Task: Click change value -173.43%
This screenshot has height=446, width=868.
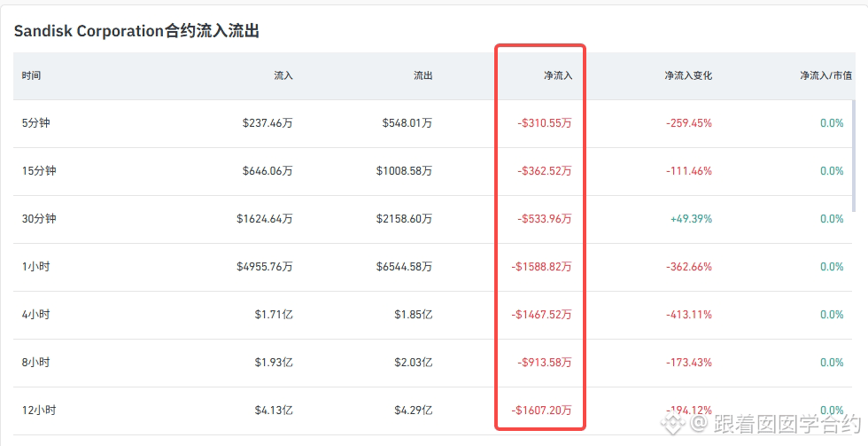Action: [x=689, y=363]
